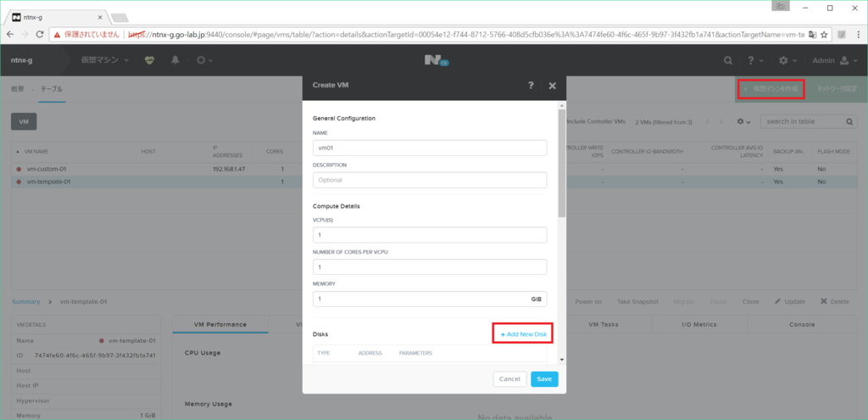Click the 仮想マシンを作成 button

(771, 88)
